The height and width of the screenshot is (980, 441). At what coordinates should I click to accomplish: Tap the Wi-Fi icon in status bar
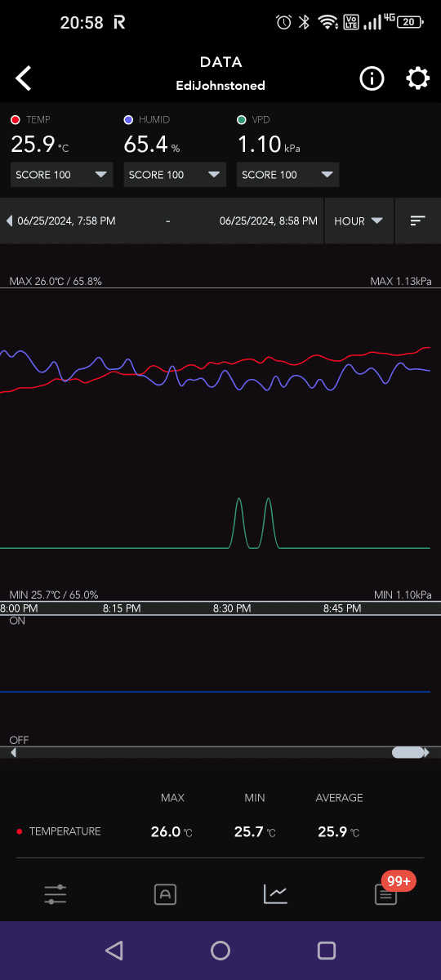(x=329, y=22)
